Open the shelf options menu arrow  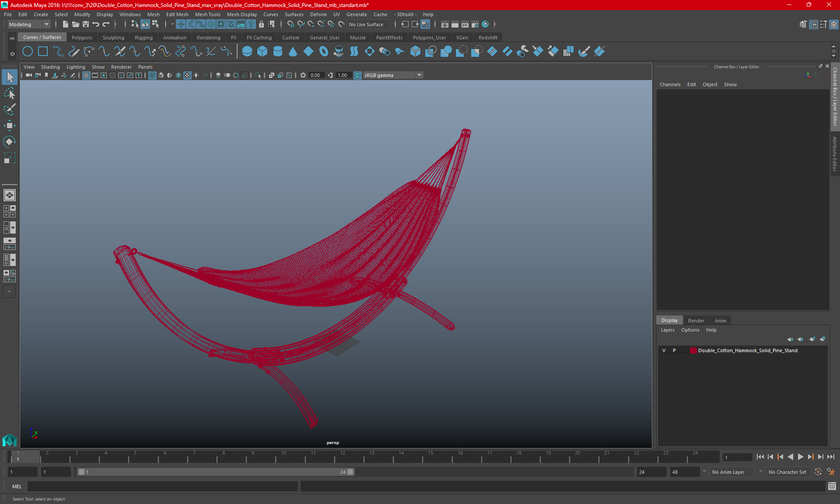point(12,54)
